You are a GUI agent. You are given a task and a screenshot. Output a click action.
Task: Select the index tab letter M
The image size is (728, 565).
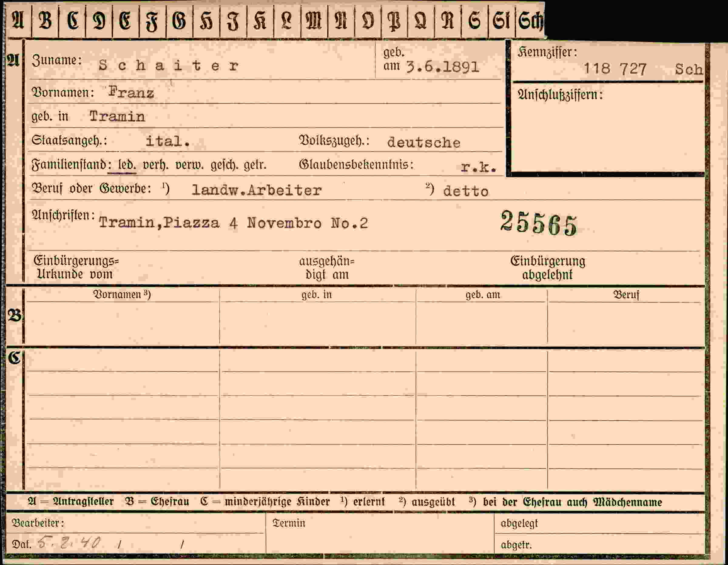click(x=314, y=20)
